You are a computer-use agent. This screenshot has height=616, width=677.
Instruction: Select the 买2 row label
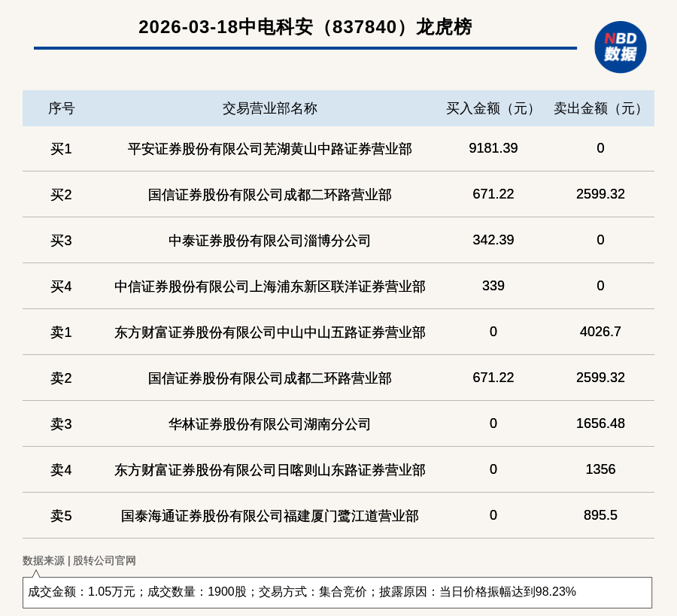click(x=62, y=195)
